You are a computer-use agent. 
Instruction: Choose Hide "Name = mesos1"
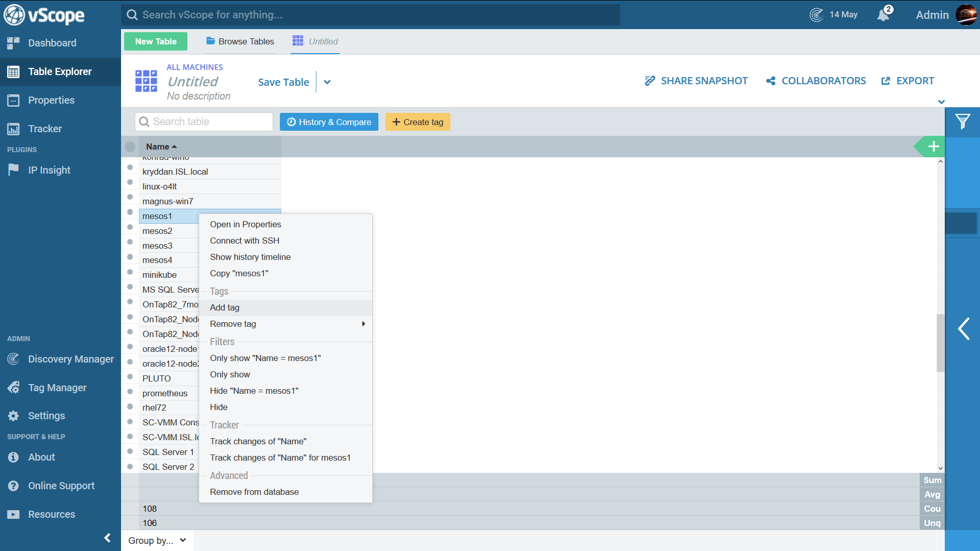coord(285,391)
